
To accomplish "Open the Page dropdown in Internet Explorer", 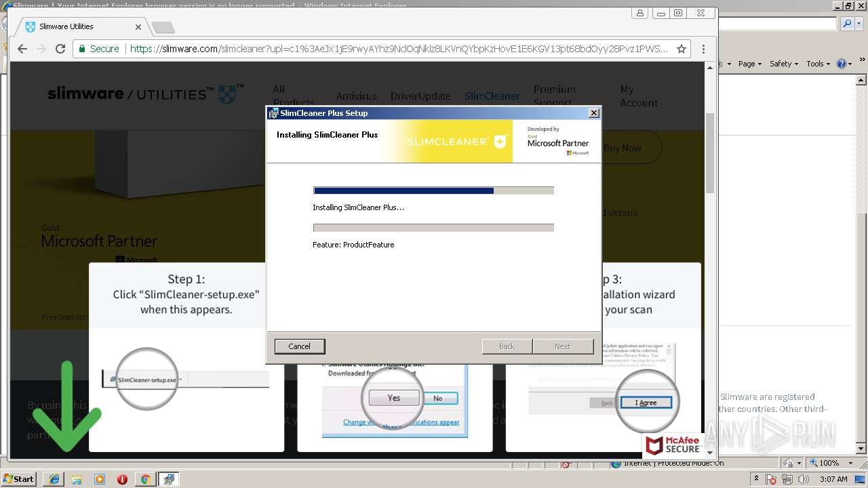I will (749, 64).
